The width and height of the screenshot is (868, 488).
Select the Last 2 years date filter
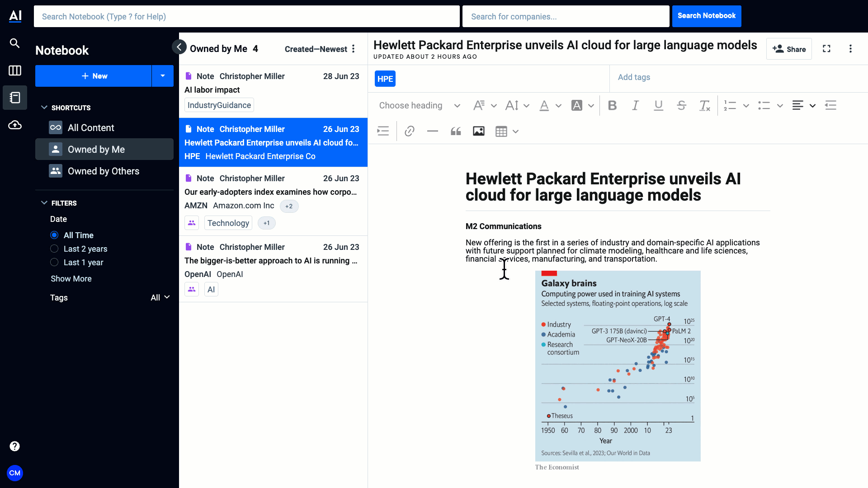tap(54, 249)
